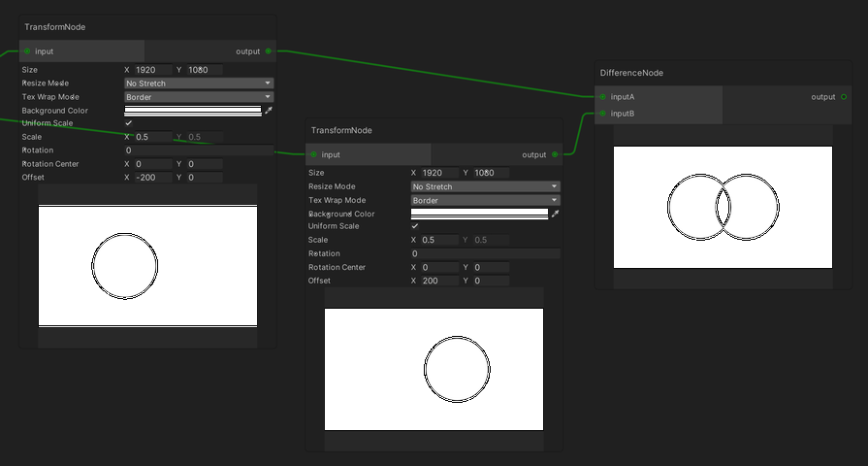The width and height of the screenshot is (868, 466).
Task: Open Resize Mode dropdown in middle TransformNode
Action: tap(485, 186)
